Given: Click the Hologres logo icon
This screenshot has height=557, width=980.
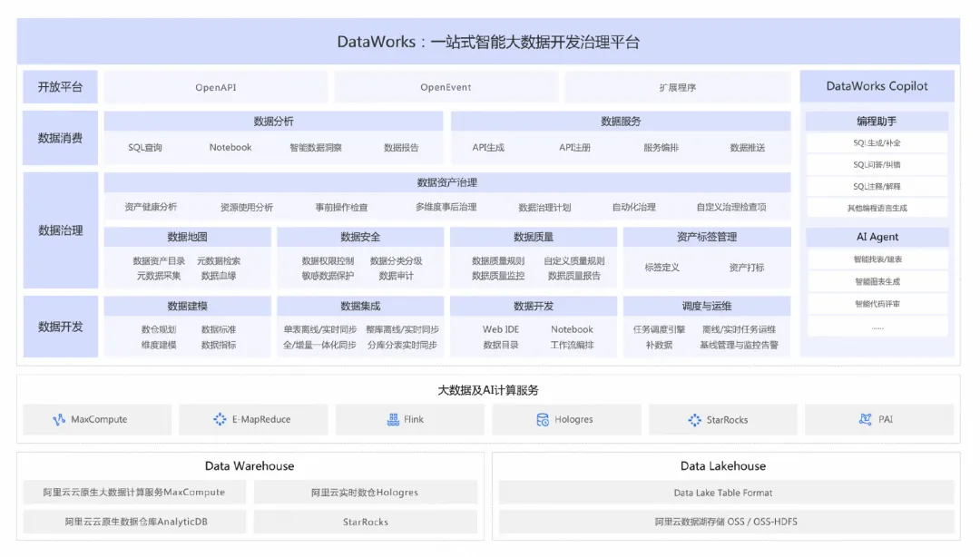Looking at the screenshot, I should [543, 419].
